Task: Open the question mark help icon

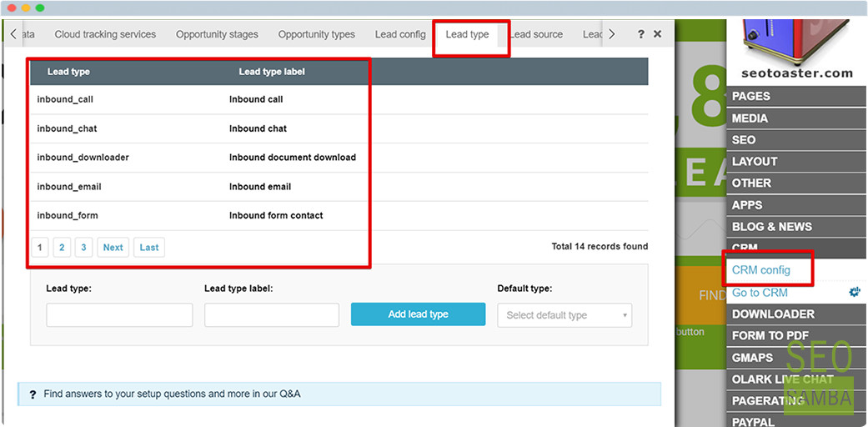Action: (641, 34)
